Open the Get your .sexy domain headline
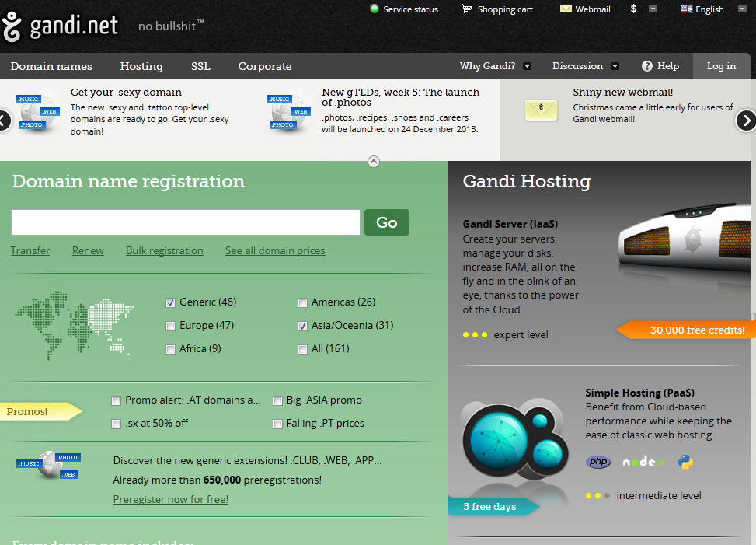This screenshot has width=756, height=545. [127, 92]
